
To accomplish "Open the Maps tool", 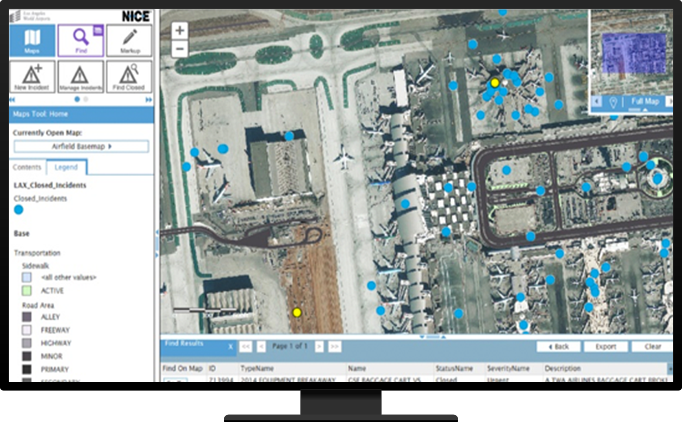I will [x=33, y=40].
